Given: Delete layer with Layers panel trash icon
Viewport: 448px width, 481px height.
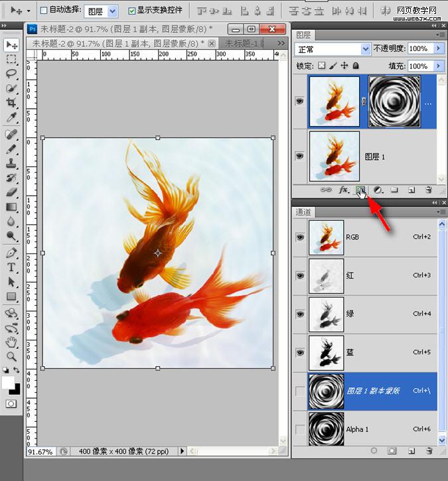Looking at the screenshot, I should (x=429, y=190).
